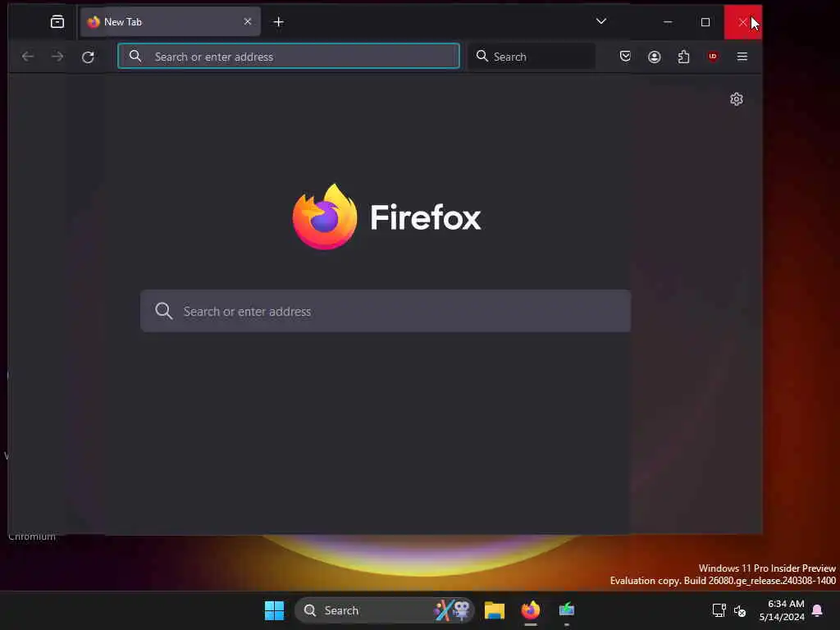Close the Firefox window
The width and height of the screenshot is (840, 630).
point(743,21)
